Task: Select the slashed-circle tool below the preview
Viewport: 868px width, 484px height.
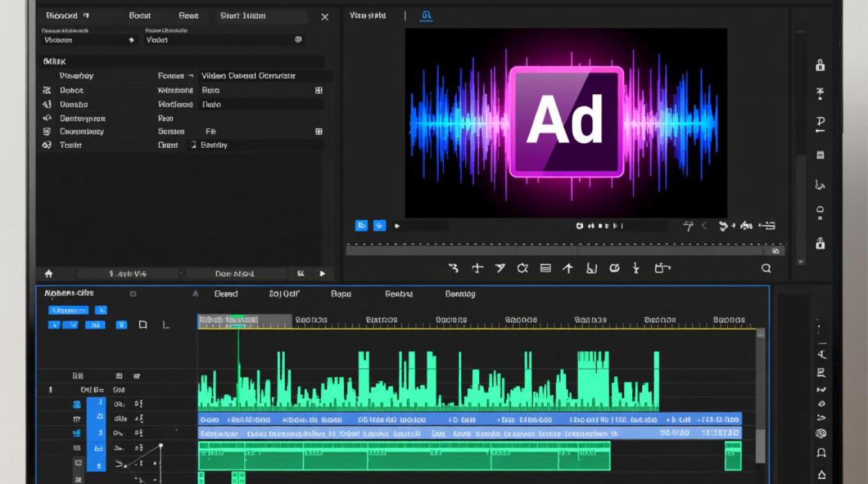Action: point(615,268)
